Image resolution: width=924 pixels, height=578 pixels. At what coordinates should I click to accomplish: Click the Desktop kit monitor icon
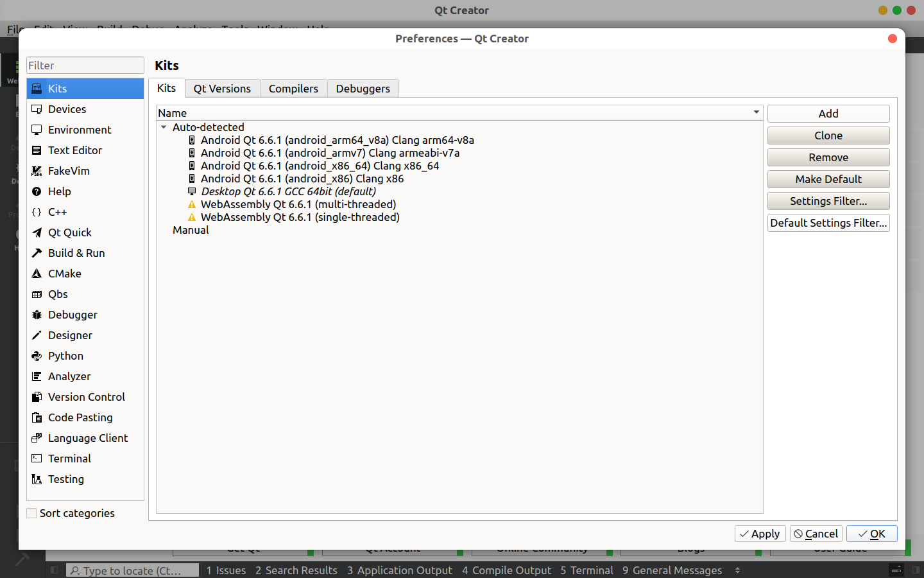coord(191,191)
